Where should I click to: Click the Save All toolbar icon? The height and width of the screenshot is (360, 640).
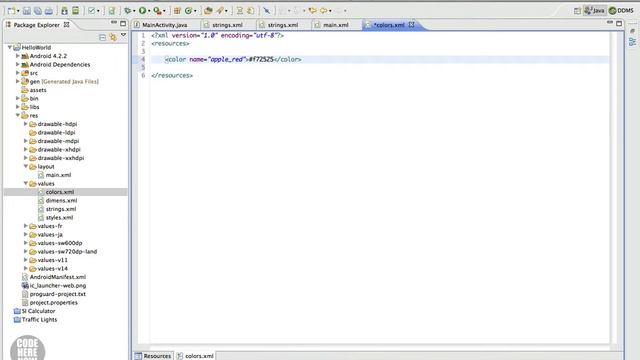tap(38, 11)
